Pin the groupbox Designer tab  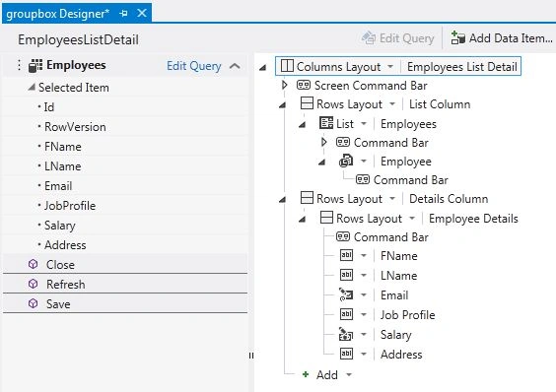123,14
